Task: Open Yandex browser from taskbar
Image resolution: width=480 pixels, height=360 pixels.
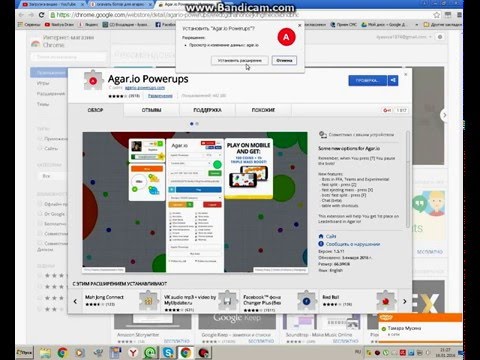Action: click(x=133, y=353)
